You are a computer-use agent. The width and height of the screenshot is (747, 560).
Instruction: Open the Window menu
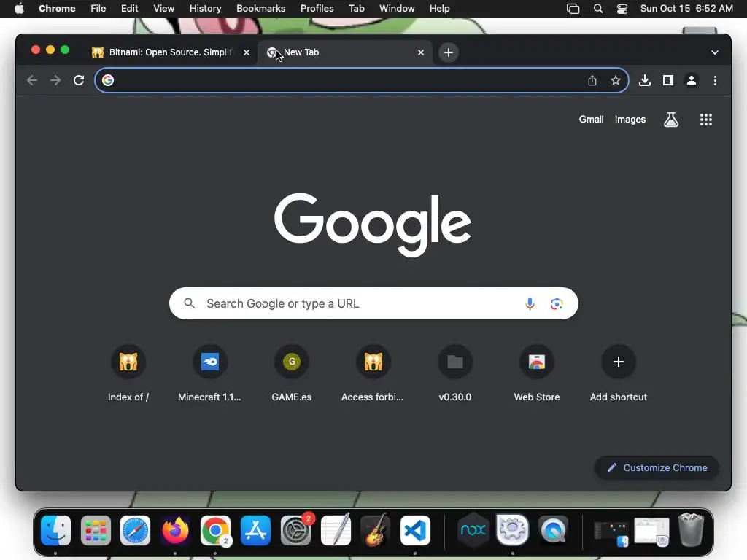pos(397,9)
